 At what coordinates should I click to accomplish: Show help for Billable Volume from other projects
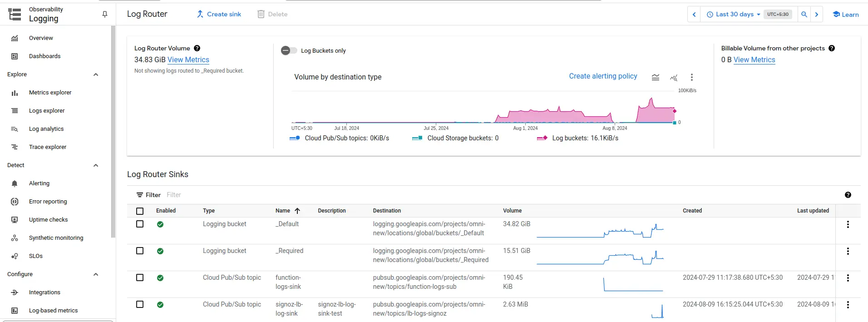pos(832,48)
